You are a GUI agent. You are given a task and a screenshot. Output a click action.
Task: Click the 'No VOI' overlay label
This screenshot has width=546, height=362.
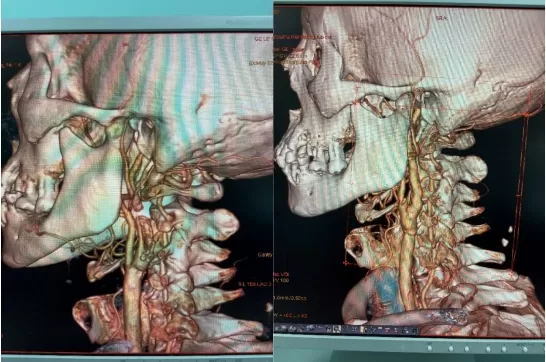point(281,274)
